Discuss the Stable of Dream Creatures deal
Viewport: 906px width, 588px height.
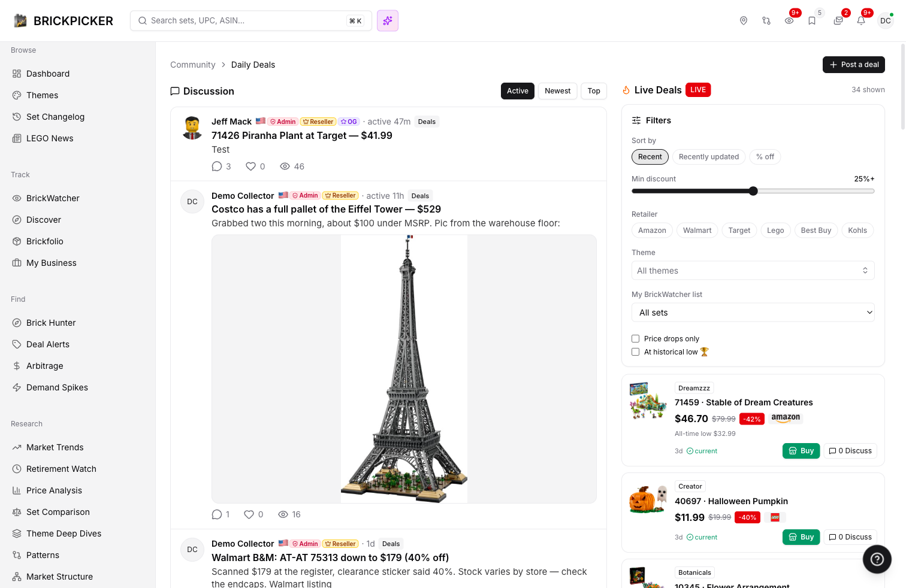[x=850, y=451]
